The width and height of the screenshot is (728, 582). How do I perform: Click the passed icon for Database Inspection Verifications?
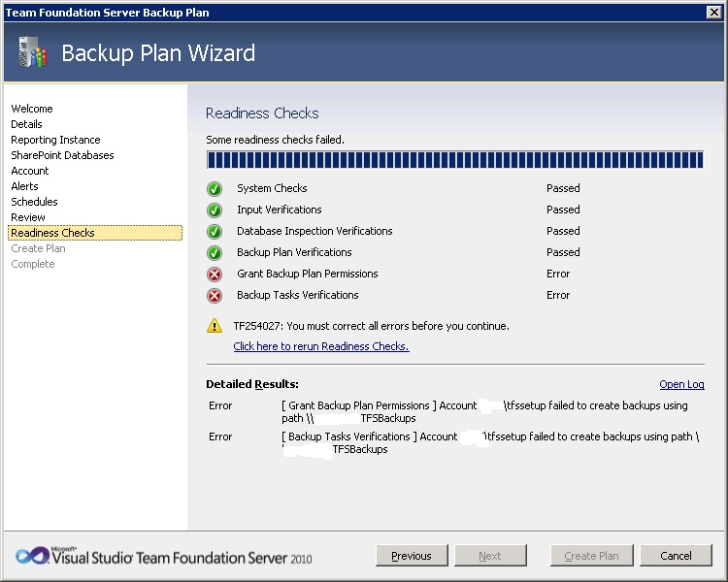(x=215, y=232)
